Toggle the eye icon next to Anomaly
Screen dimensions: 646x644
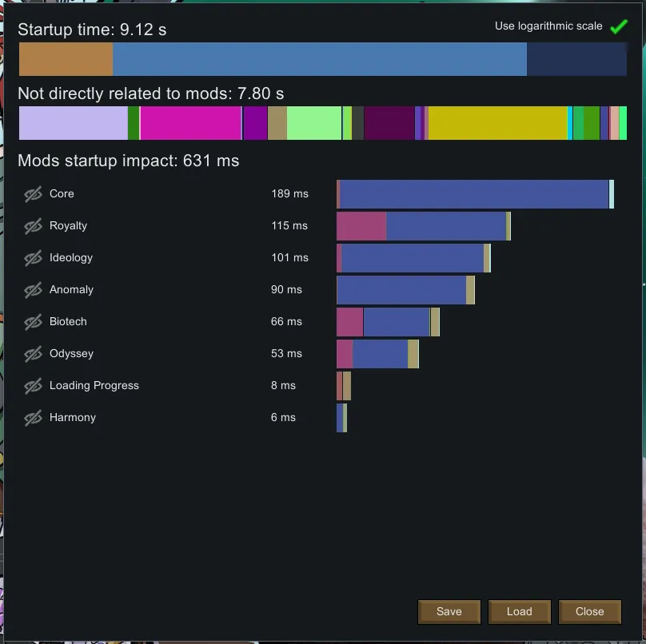click(33, 290)
